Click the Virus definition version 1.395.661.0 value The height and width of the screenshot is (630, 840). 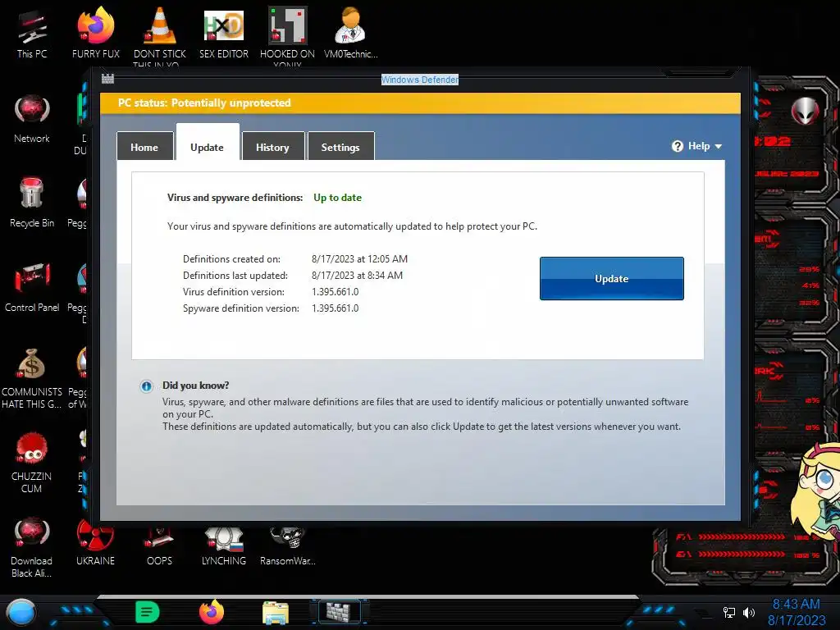click(x=335, y=292)
